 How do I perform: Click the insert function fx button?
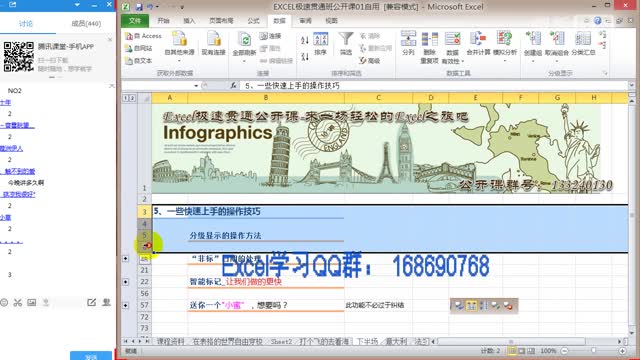tap(233, 86)
